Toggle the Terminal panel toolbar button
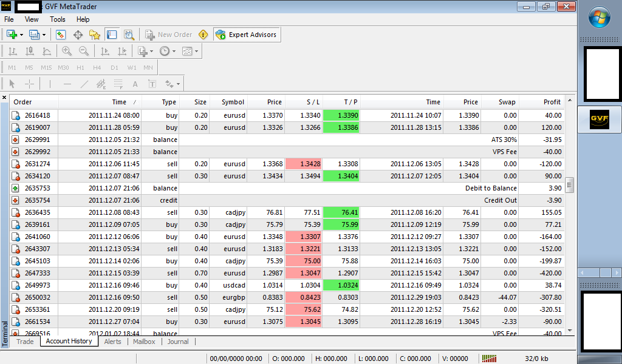This screenshot has height=364, width=622. point(111,35)
